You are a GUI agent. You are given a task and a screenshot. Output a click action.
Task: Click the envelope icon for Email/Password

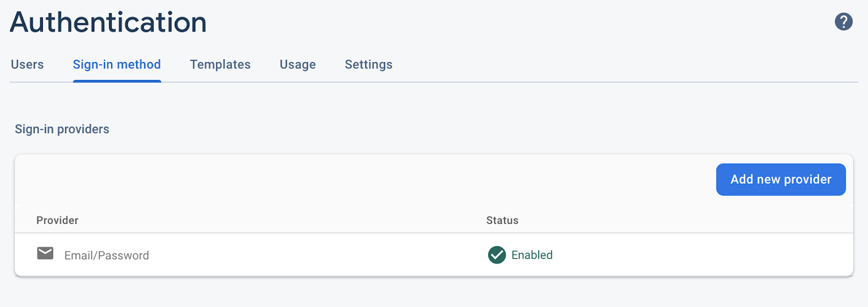[x=45, y=253]
